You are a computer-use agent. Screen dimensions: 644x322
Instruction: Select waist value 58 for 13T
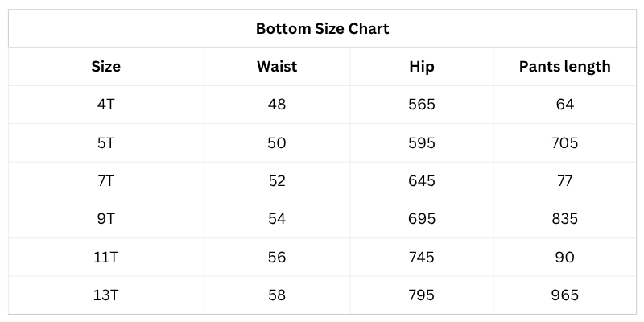[x=277, y=295]
